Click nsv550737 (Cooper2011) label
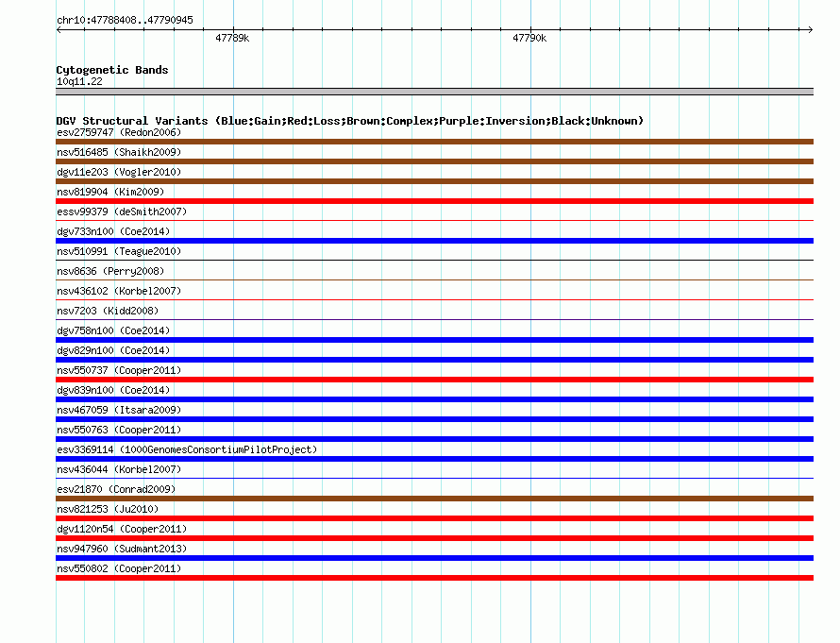 pyautogui.click(x=119, y=370)
